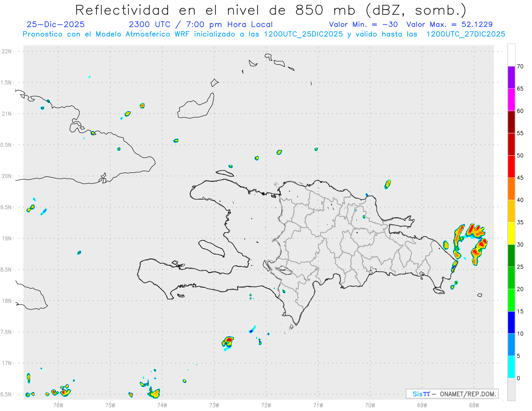The image size is (532, 411).
Task: Select the dark red 55-60 dBZ colorbar segment
Action: pyautogui.click(x=511, y=122)
